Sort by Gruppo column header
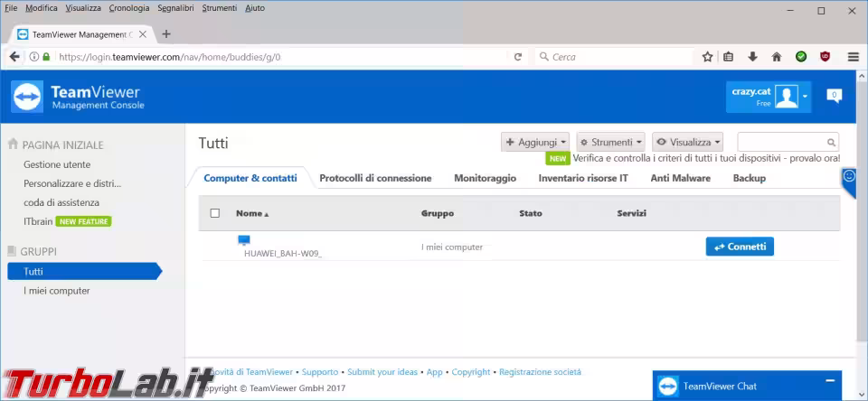The height and width of the screenshot is (401, 868). pos(438,213)
